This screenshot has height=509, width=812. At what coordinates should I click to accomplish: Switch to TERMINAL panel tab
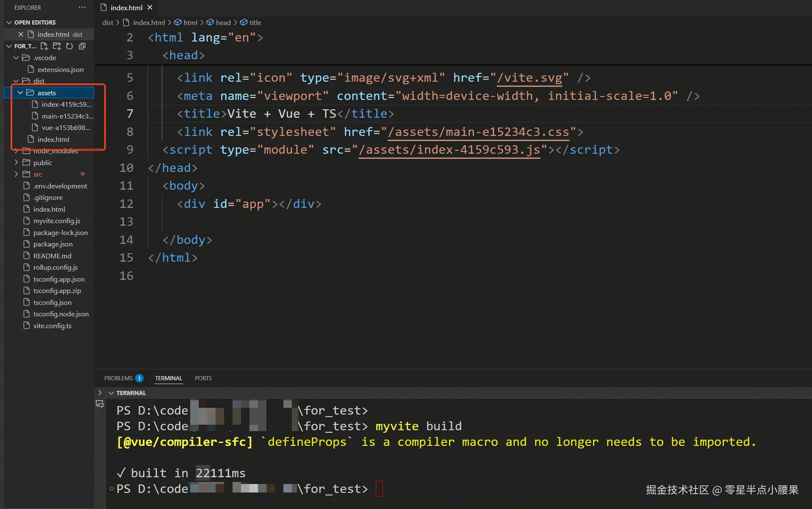[x=169, y=378]
